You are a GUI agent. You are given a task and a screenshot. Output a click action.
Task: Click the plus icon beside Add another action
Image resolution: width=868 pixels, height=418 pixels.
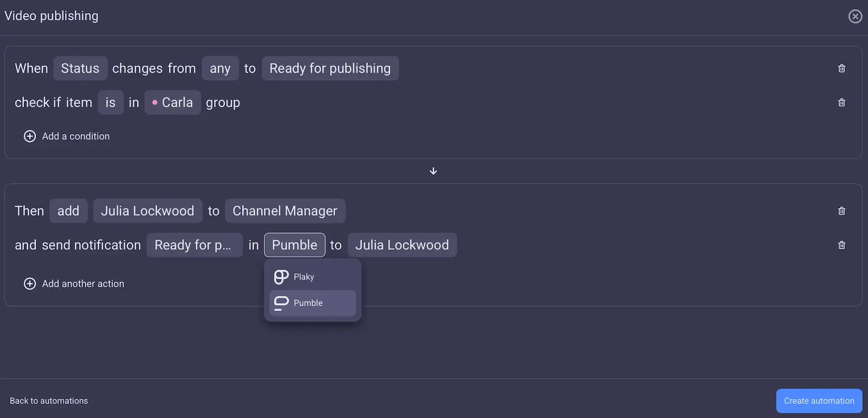[29, 284]
